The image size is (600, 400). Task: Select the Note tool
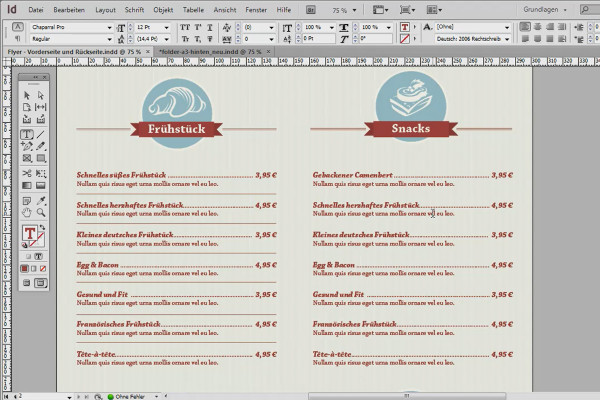click(26, 201)
